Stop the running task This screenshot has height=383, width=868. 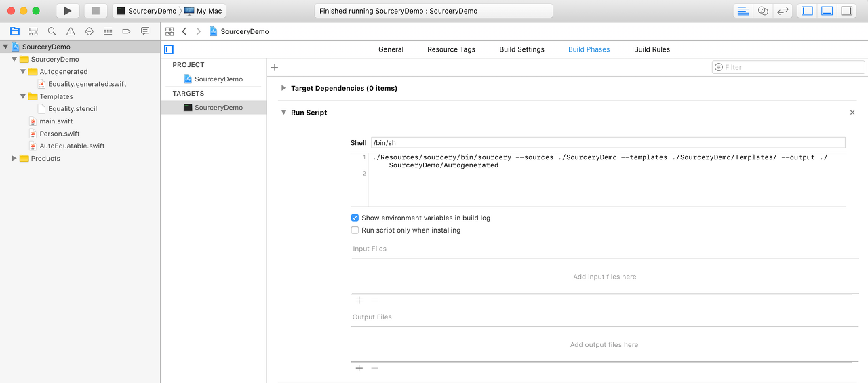pyautogui.click(x=96, y=11)
